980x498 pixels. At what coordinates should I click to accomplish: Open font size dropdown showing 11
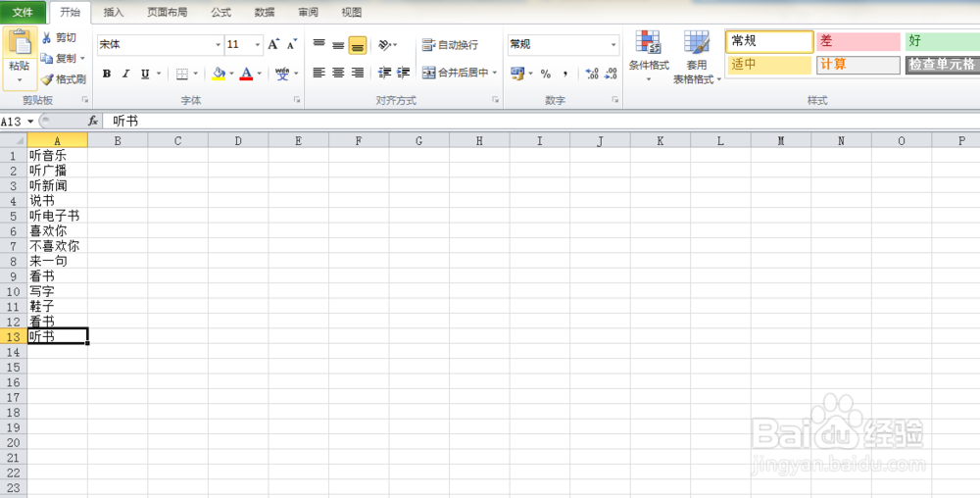258,44
